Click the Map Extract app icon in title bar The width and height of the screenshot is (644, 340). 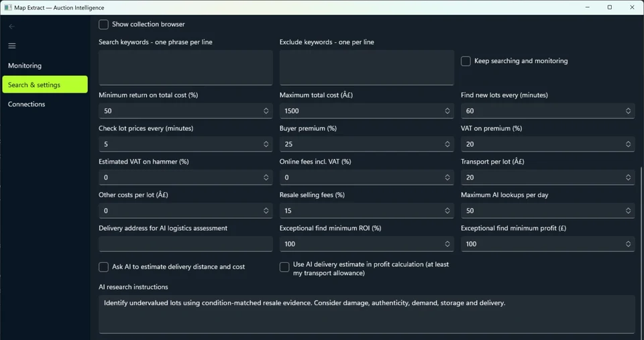(x=8, y=7)
